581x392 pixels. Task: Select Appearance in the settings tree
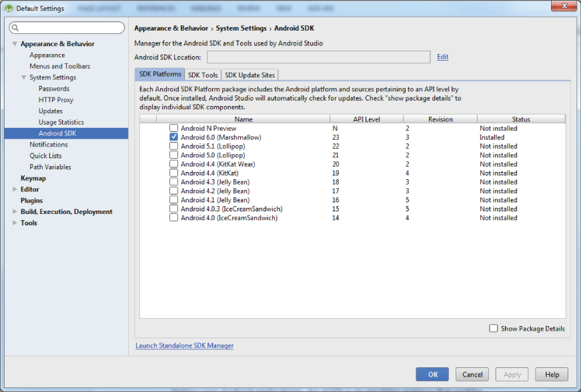tap(47, 55)
